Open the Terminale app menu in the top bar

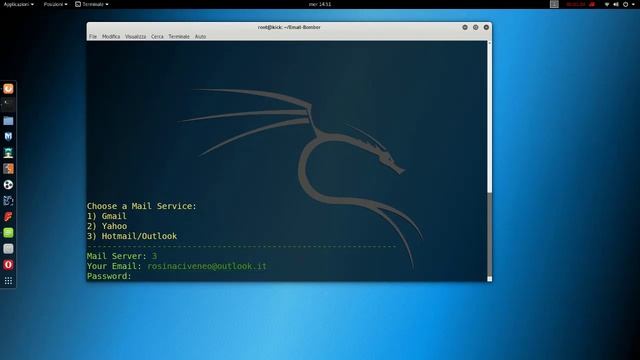[92, 4]
